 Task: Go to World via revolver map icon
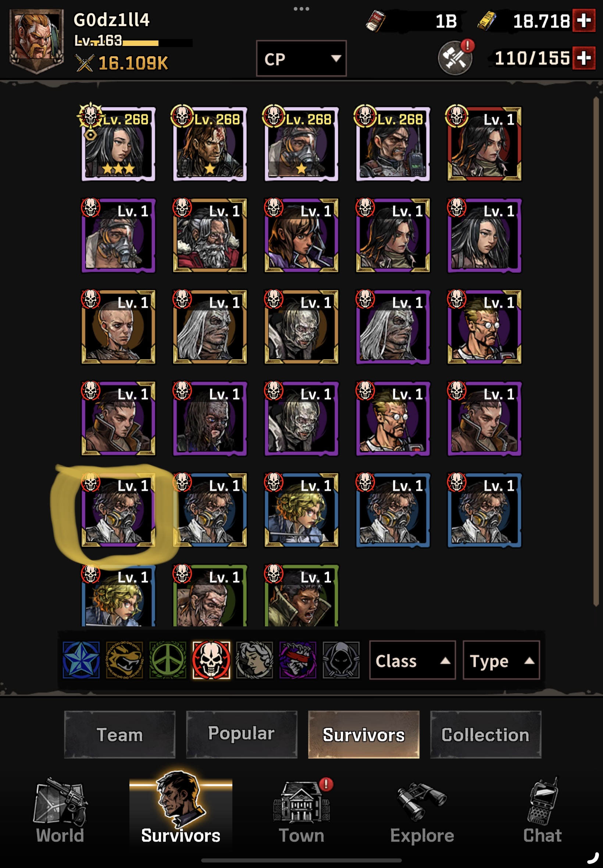[60, 810]
